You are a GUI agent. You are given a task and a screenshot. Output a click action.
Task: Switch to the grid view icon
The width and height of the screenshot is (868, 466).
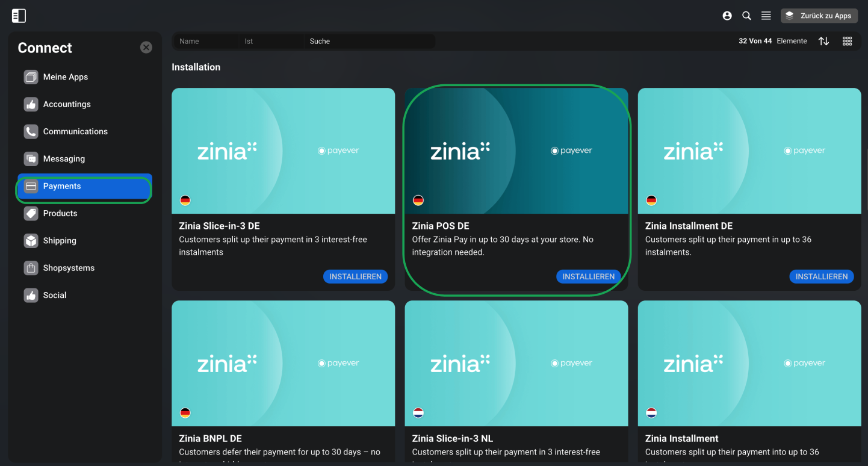847,41
